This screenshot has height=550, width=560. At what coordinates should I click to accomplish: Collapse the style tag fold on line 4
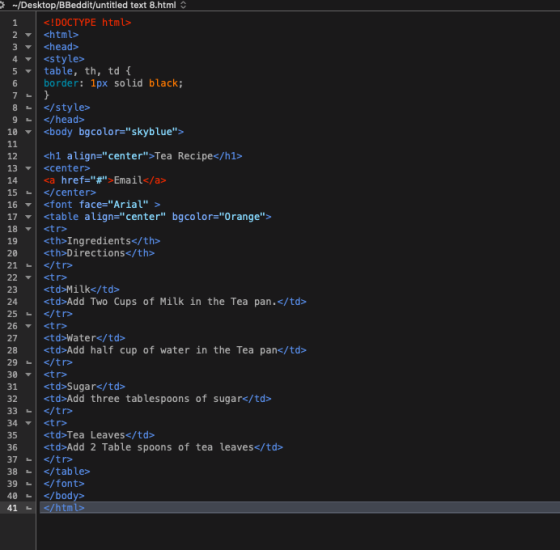pyautogui.click(x=28, y=59)
